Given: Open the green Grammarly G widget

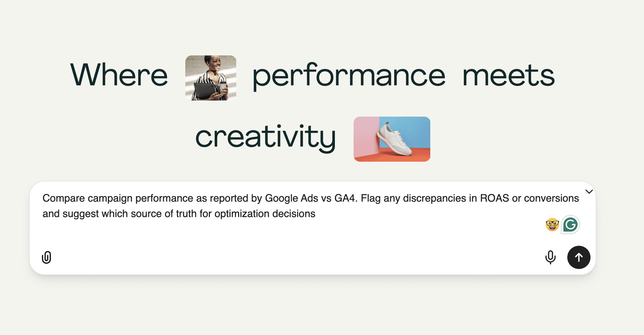Looking at the screenshot, I should (x=570, y=225).
